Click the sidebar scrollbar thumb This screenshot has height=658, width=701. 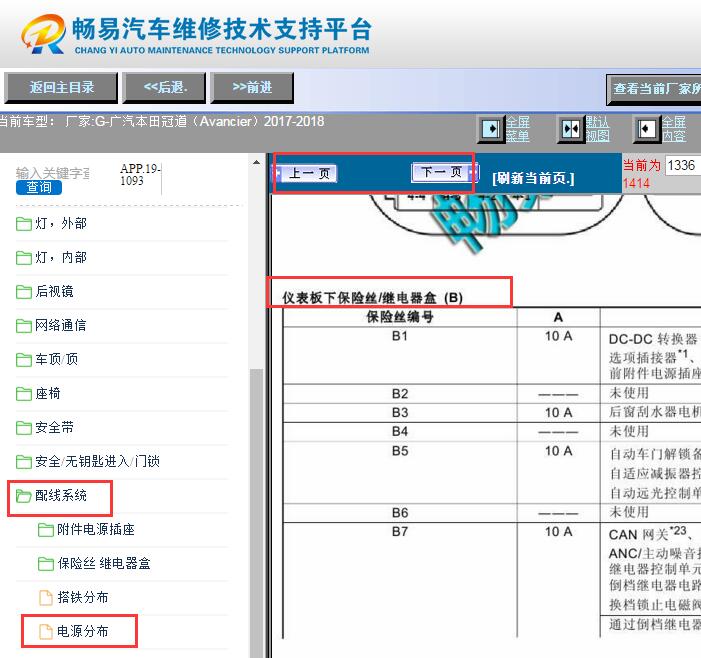click(256, 513)
